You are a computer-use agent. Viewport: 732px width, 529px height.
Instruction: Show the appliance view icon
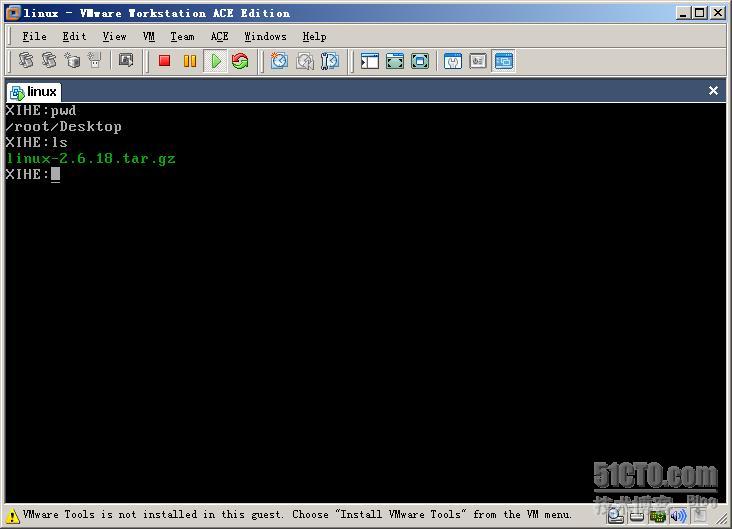(x=478, y=61)
